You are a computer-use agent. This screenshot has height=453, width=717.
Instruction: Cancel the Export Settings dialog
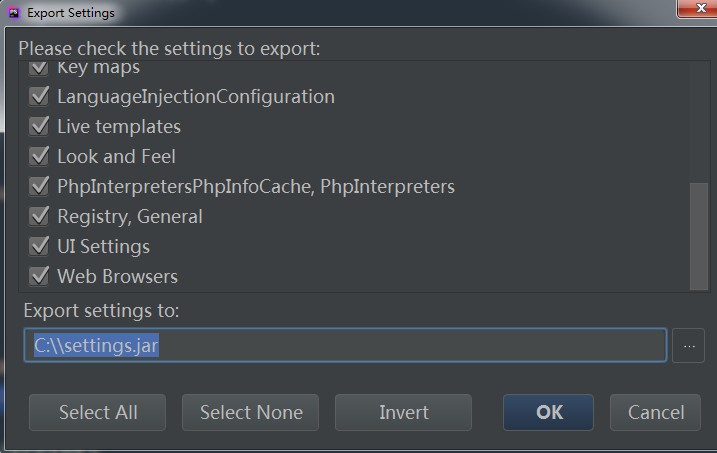[x=655, y=412]
